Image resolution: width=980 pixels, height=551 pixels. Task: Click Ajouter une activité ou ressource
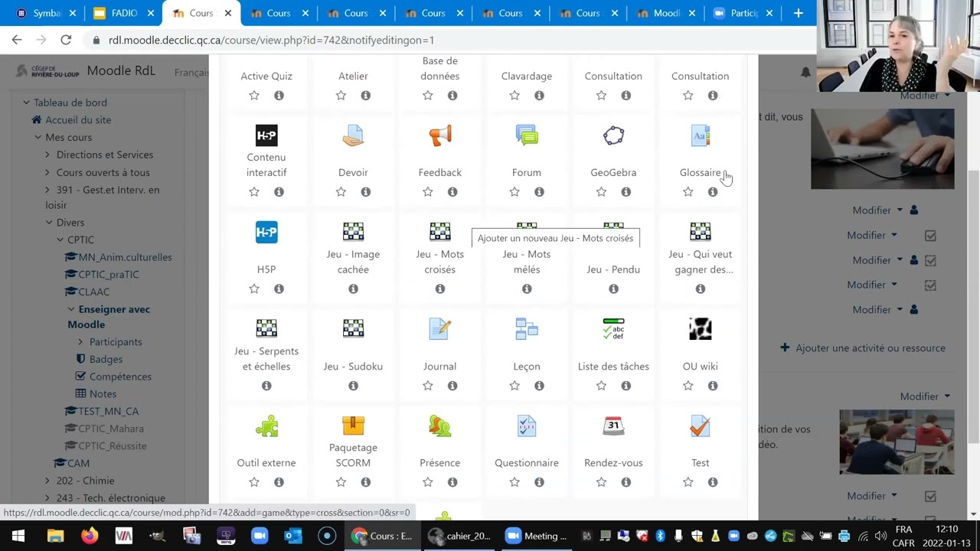click(x=863, y=348)
